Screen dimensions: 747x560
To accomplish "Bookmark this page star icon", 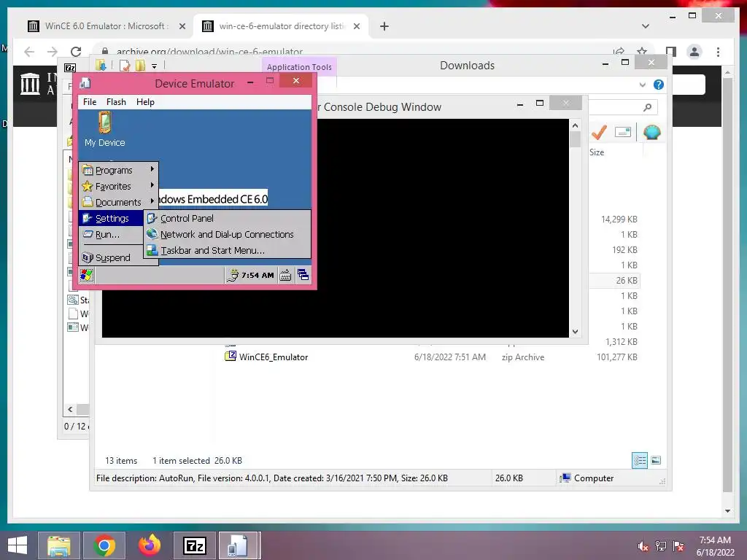I will pos(642,51).
